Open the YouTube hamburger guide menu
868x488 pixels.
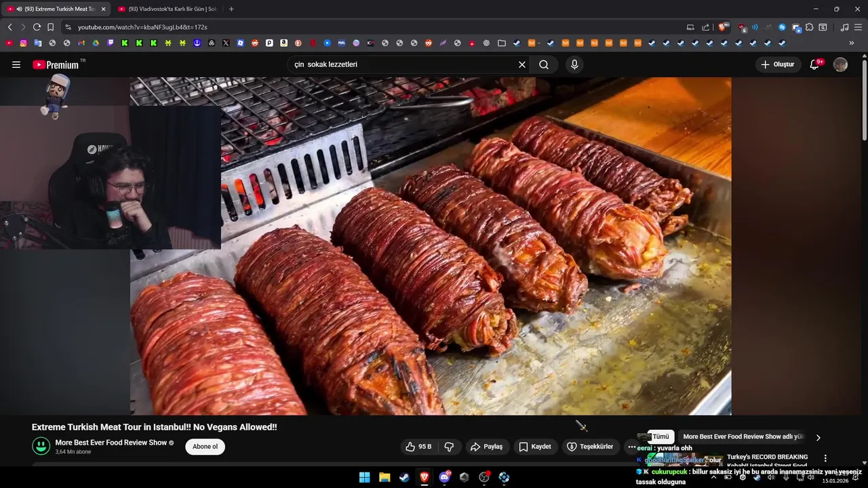coord(16,64)
